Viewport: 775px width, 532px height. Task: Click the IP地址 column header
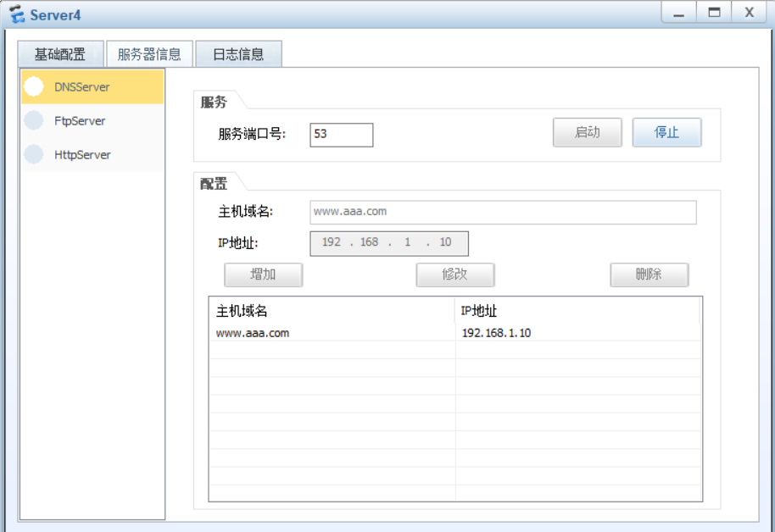coord(475,310)
